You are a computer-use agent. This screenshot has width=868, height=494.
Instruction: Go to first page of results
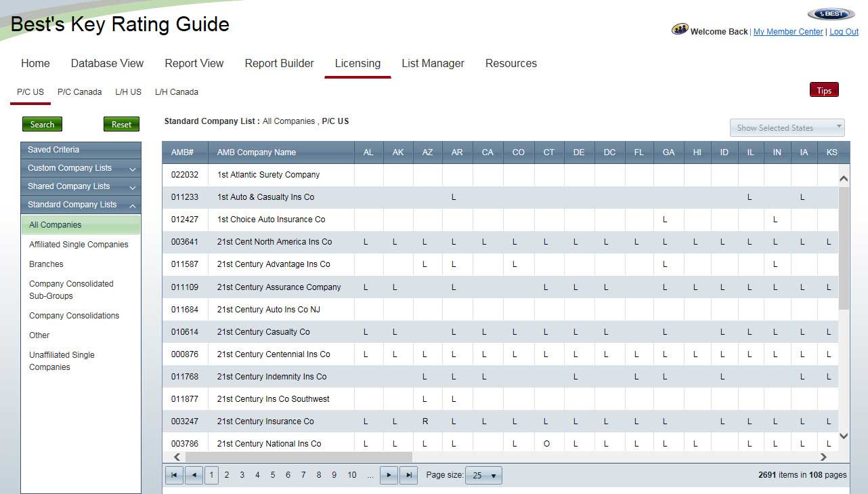point(174,475)
